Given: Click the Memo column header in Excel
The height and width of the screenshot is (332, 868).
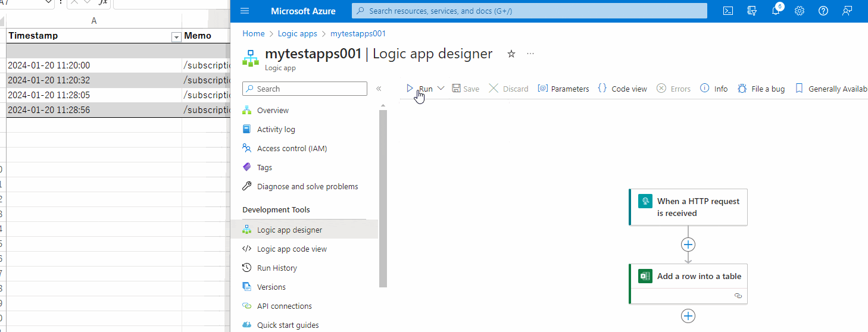Looking at the screenshot, I should (206, 36).
